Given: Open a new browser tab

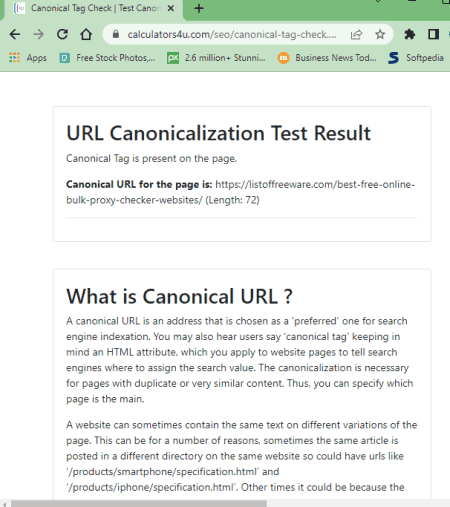Looking at the screenshot, I should point(199,8).
